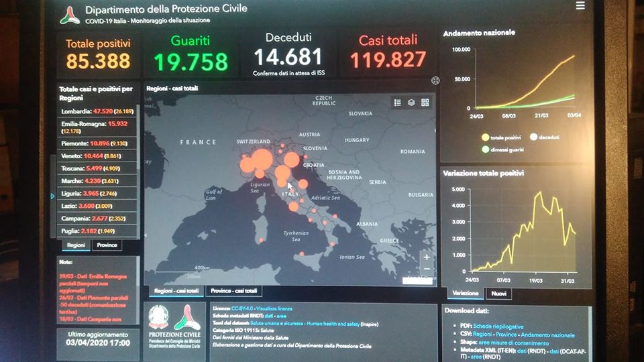Click the Protezione Civile logo in header

coord(70,15)
